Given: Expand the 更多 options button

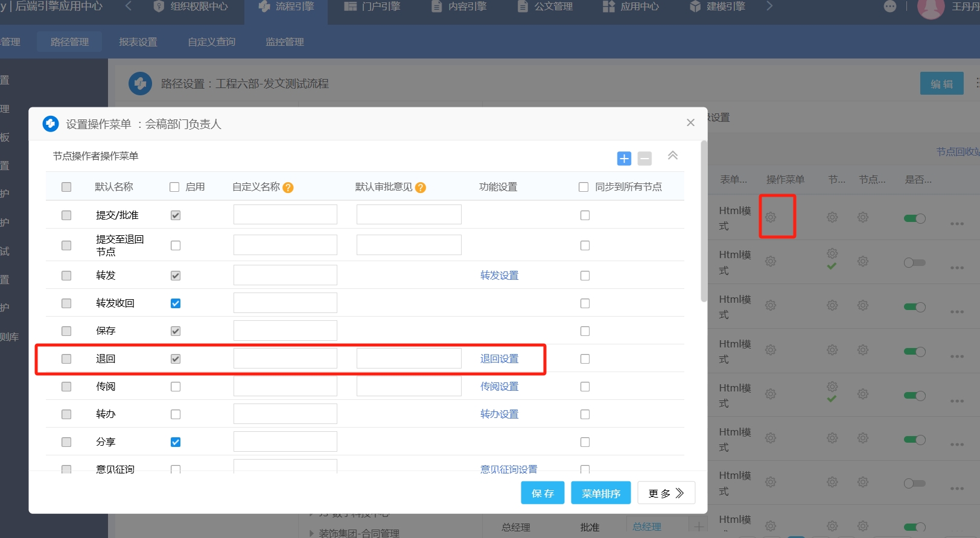Looking at the screenshot, I should tap(666, 493).
